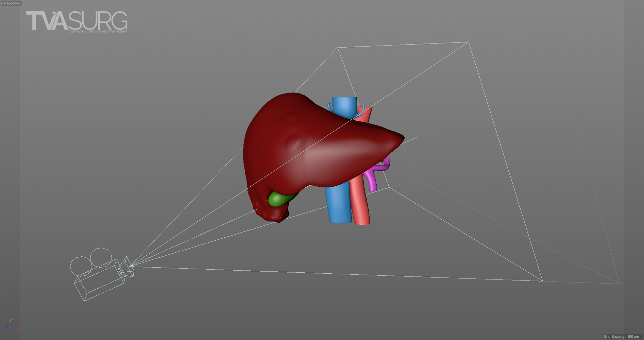Click the Grid Spacing : 100 cm readout
644x340 pixels.
click(x=621, y=337)
